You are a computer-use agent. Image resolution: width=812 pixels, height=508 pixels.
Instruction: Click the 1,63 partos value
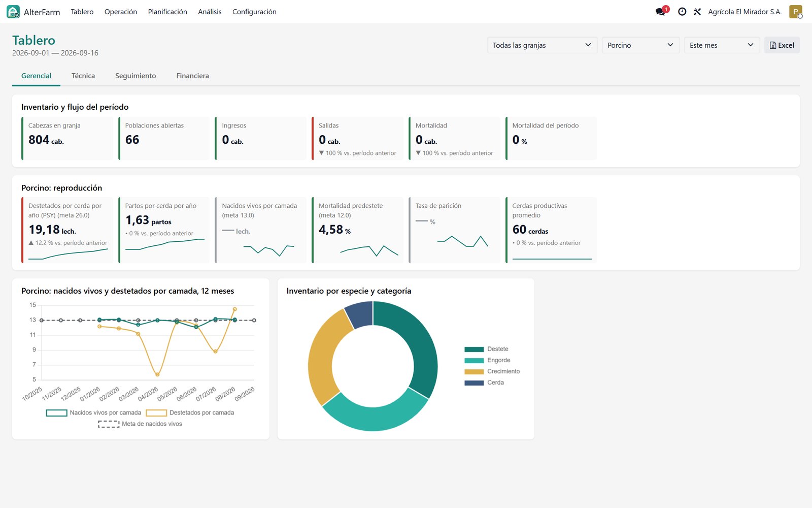click(148, 220)
